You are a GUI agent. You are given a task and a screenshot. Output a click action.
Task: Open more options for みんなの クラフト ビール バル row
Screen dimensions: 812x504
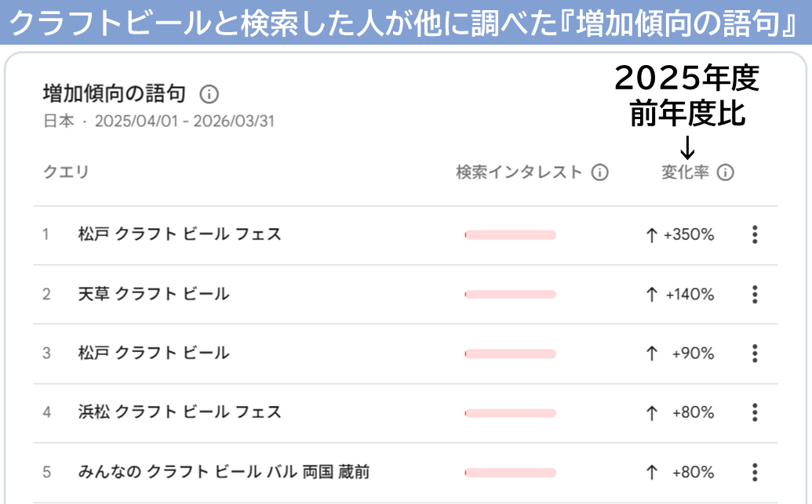pyautogui.click(x=755, y=472)
